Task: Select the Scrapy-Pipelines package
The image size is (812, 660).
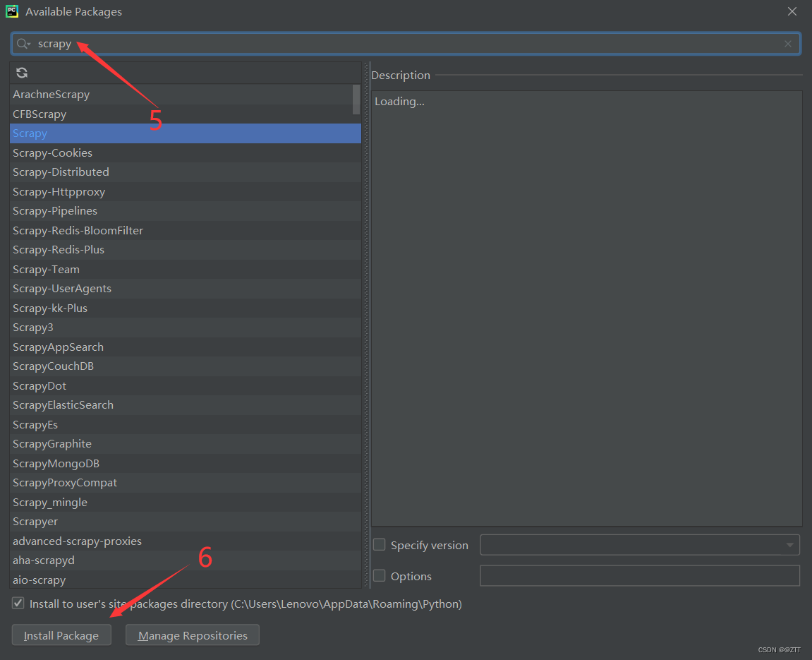Action: (186, 211)
